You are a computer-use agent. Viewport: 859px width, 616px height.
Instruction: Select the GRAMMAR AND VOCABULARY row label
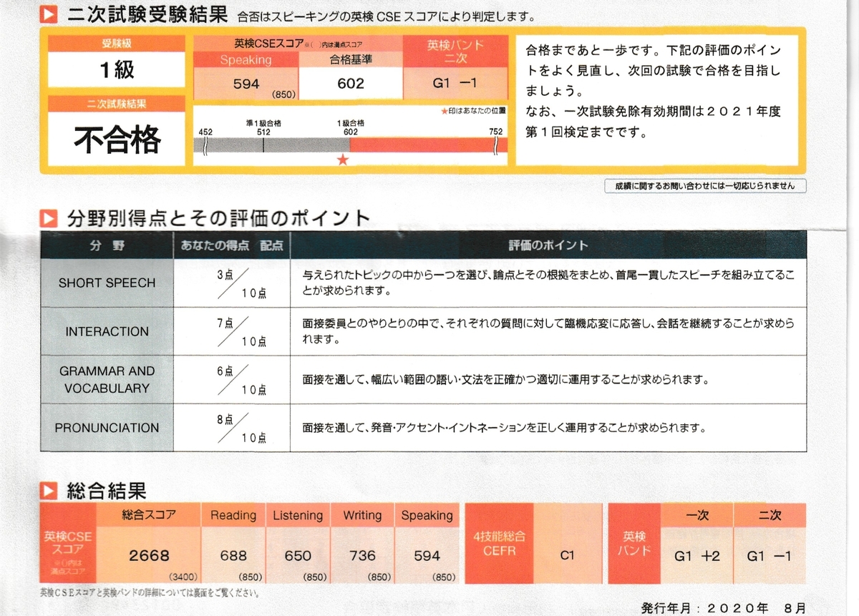click(x=107, y=379)
